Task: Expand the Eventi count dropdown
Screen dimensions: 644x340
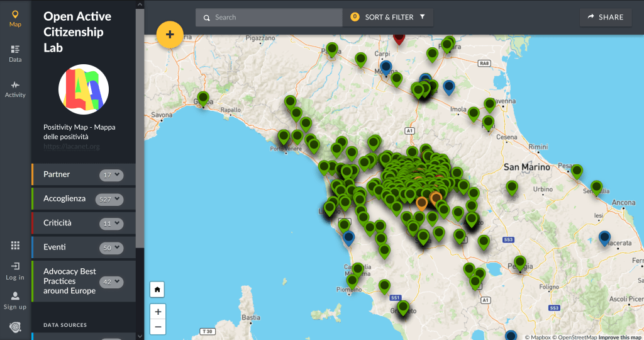Action: (112, 248)
